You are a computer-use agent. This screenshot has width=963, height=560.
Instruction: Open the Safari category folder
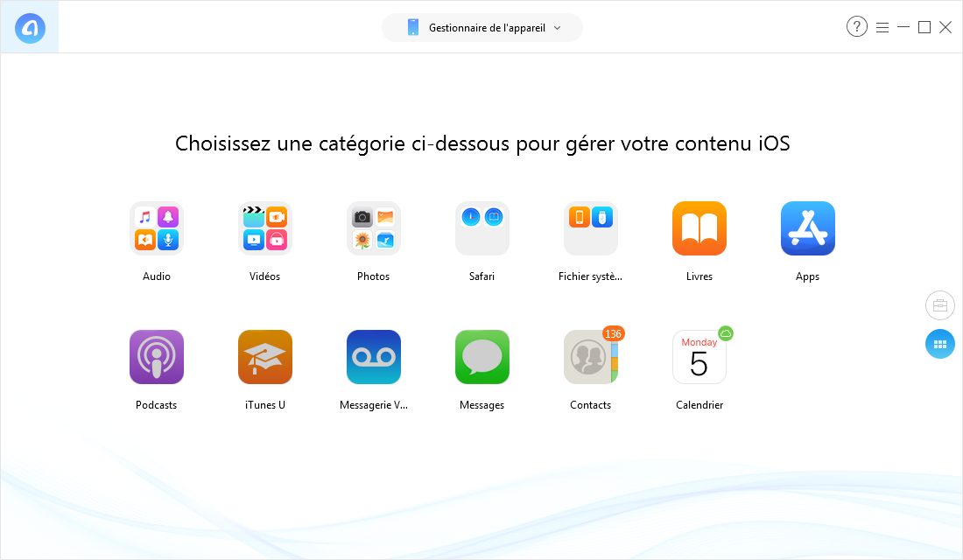pos(482,228)
